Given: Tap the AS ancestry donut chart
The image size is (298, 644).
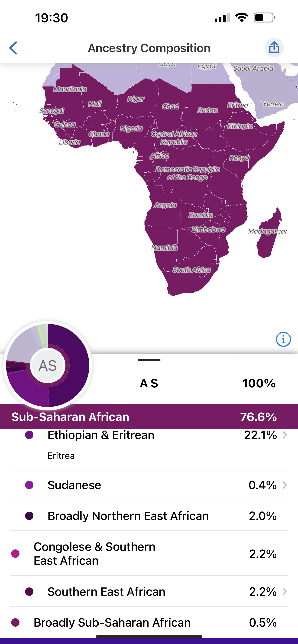Looking at the screenshot, I should (x=48, y=365).
